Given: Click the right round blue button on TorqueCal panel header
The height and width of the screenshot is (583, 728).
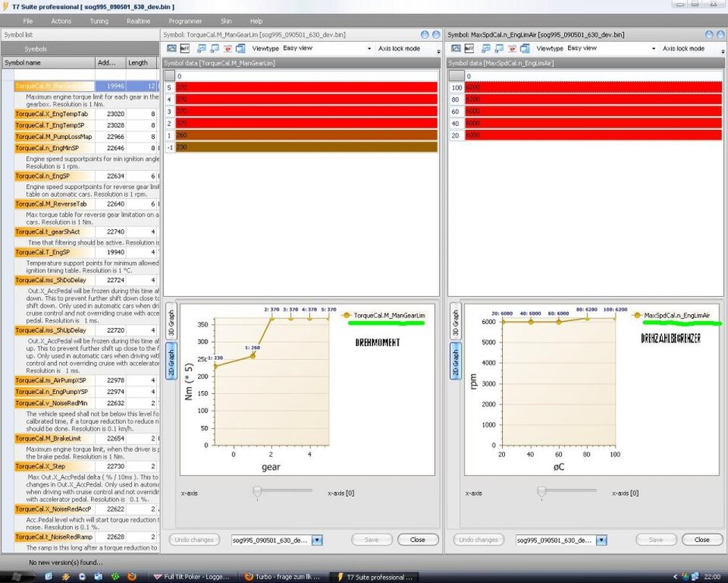Looking at the screenshot, I should click(436, 34).
